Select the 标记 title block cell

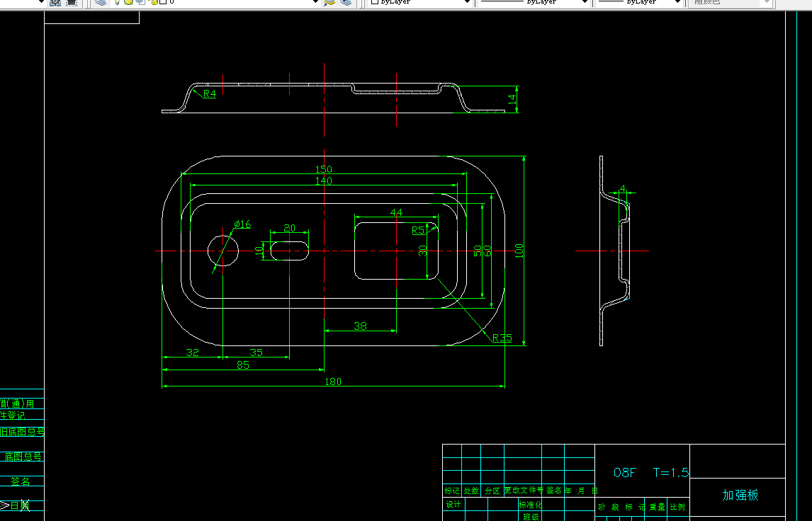451,491
